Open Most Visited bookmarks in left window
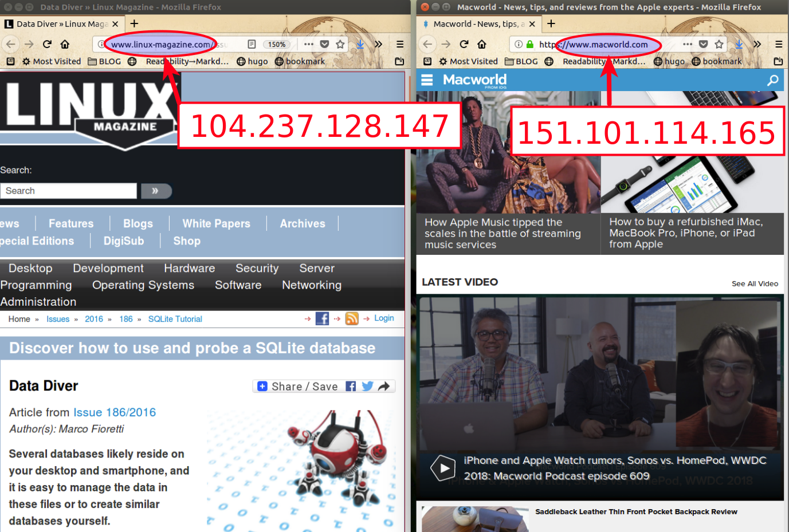This screenshot has width=789, height=532. click(52, 61)
